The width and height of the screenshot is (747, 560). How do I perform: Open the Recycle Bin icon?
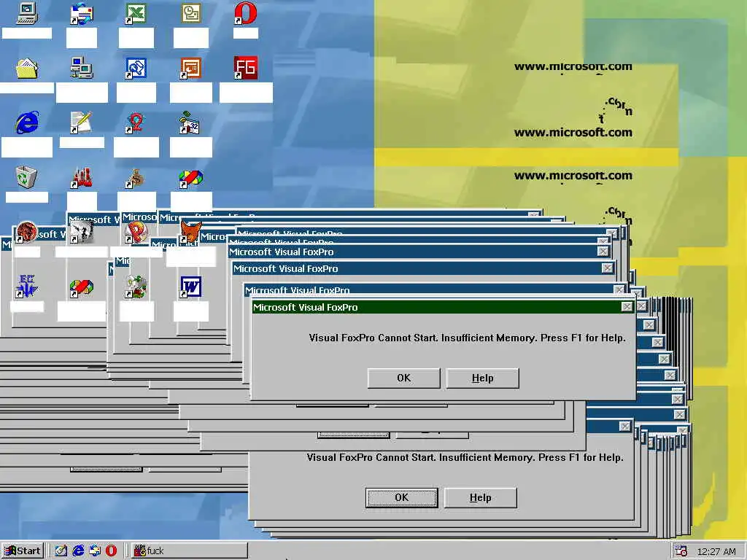pyautogui.click(x=27, y=177)
